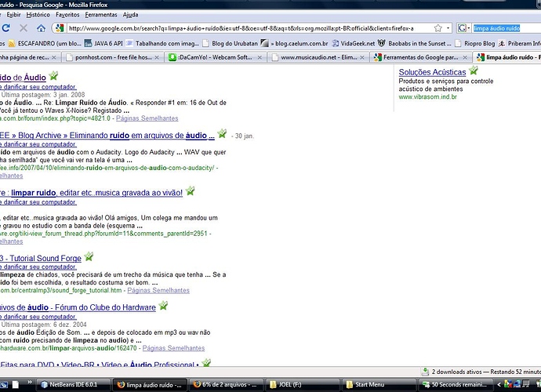This screenshot has width=541, height=392.
Task: Open the Ajuda menu
Action: click(130, 14)
